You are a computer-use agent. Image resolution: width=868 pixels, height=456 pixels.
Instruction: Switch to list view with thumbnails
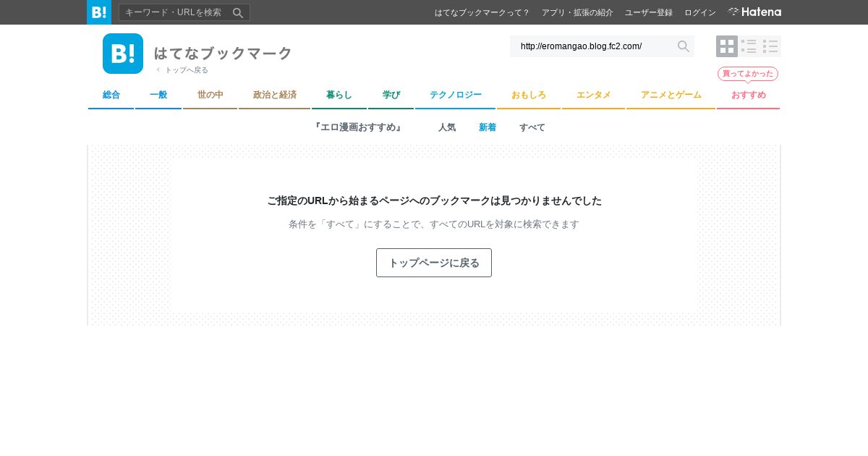point(749,46)
